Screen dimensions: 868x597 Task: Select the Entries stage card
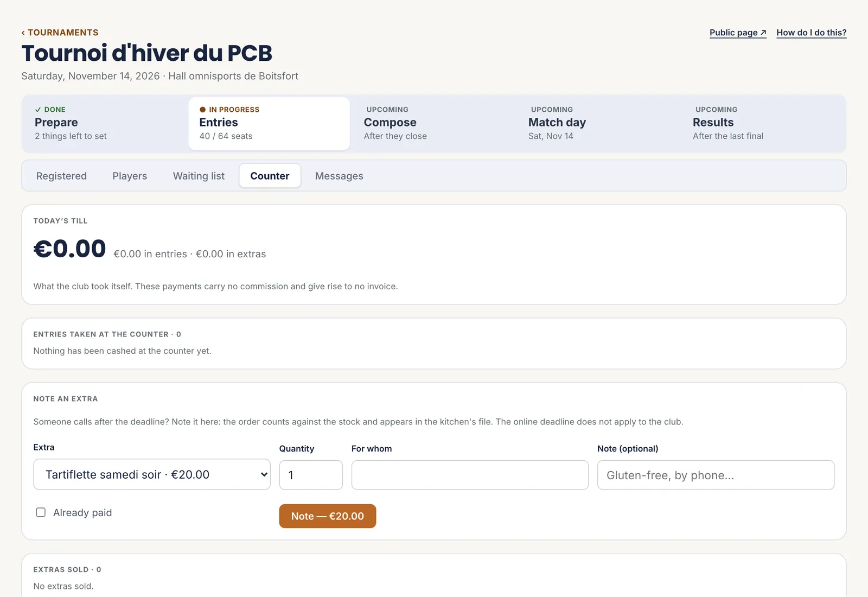269,124
